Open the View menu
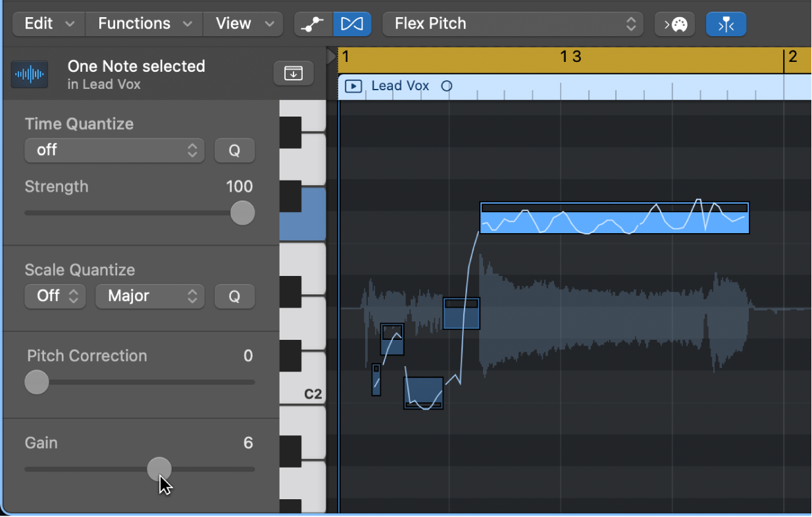Screen dimensions: 812x517 (242, 24)
